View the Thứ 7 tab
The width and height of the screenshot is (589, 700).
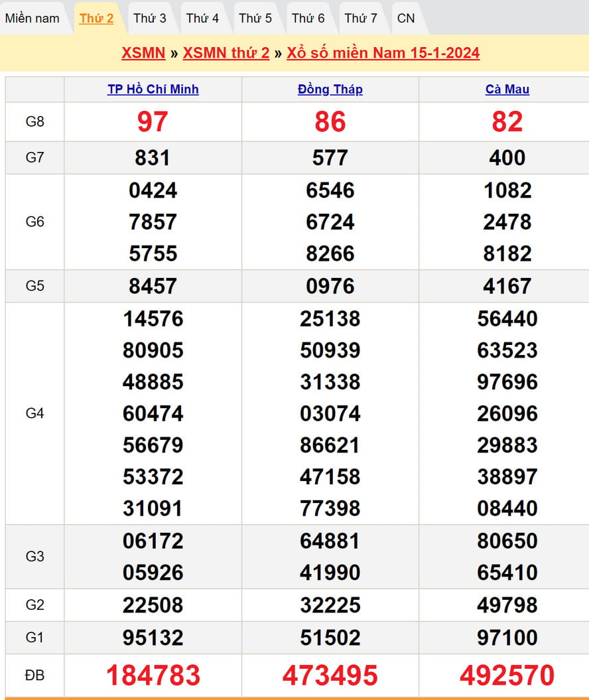pos(361,18)
